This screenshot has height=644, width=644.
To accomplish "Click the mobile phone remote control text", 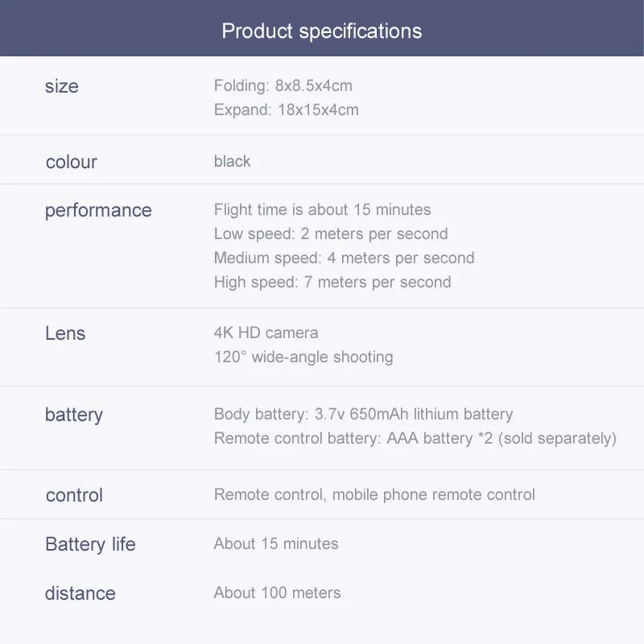I will pyautogui.click(x=433, y=494).
